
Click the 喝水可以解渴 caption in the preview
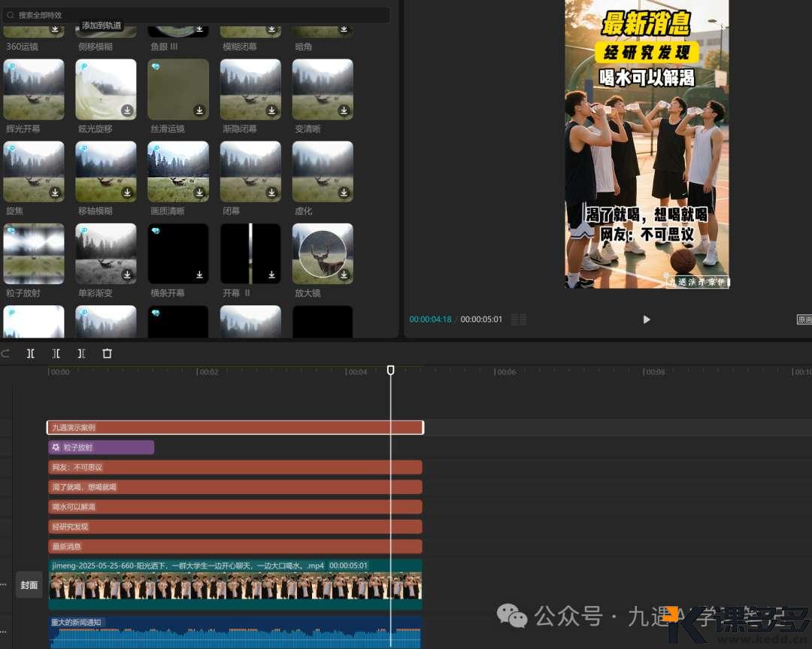point(647,77)
